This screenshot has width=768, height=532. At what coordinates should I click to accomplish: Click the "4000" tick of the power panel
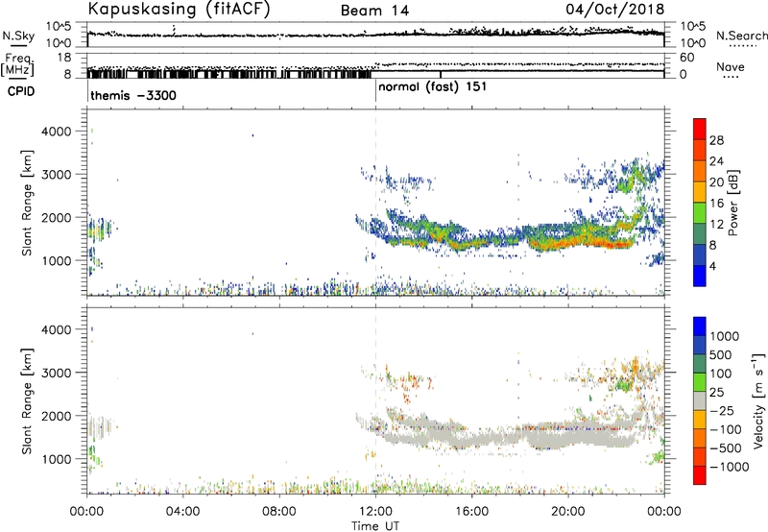(57, 132)
